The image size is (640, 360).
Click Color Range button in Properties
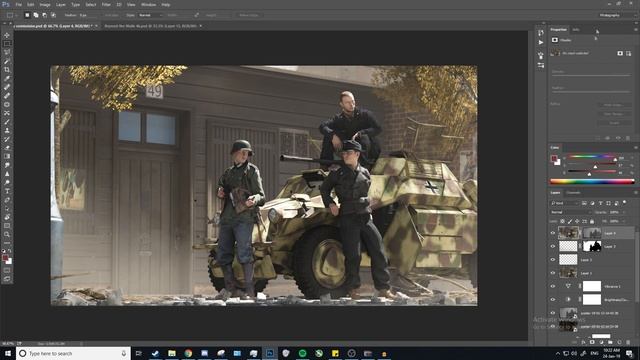pos(614,114)
